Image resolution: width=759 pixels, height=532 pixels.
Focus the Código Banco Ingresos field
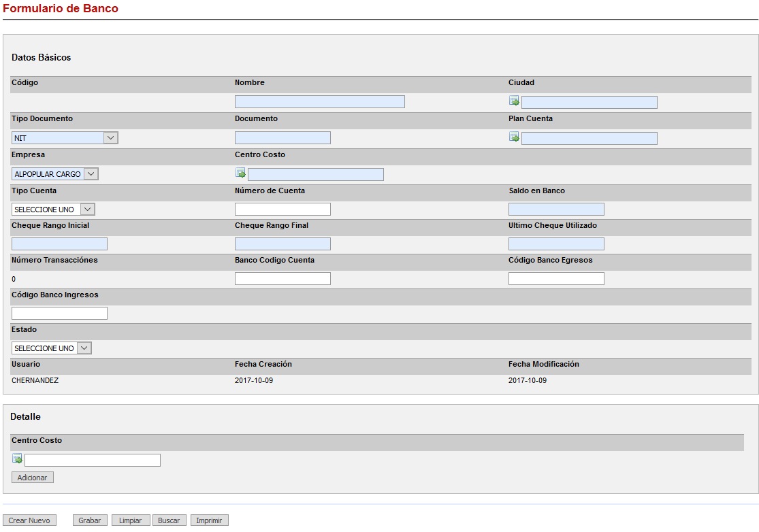59,314
